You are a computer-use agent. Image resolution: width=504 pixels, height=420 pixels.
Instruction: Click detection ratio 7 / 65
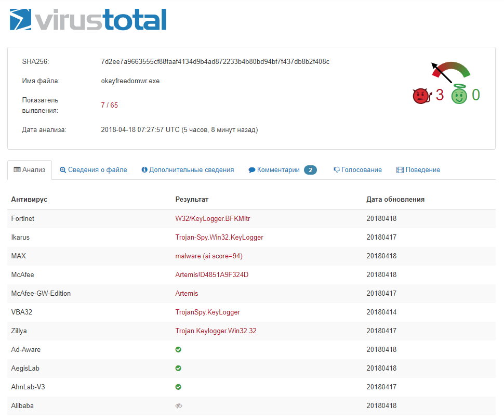(x=109, y=105)
